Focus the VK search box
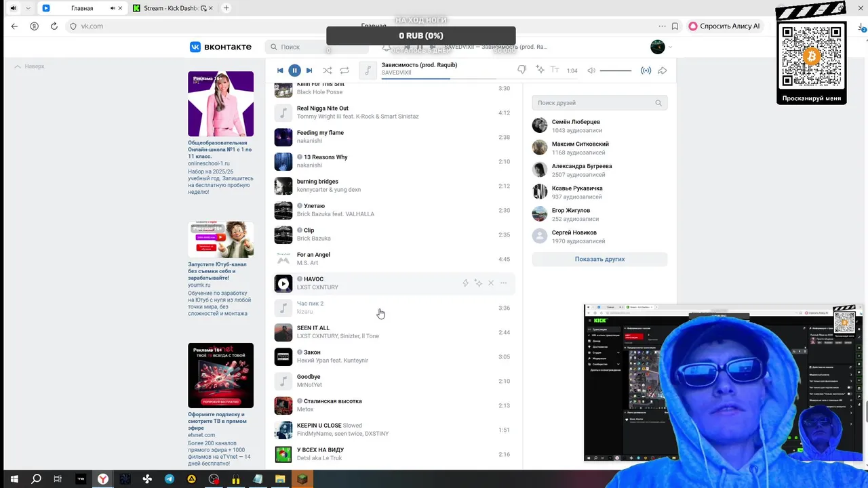Image resolution: width=868 pixels, height=488 pixels. [317, 47]
